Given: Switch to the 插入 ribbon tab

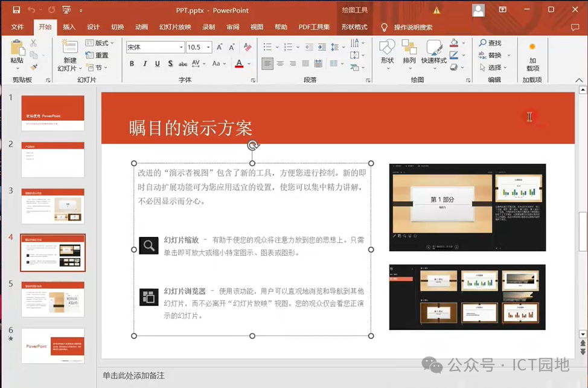Looking at the screenshot, I should pyautogui.click(x=69, y=27).
